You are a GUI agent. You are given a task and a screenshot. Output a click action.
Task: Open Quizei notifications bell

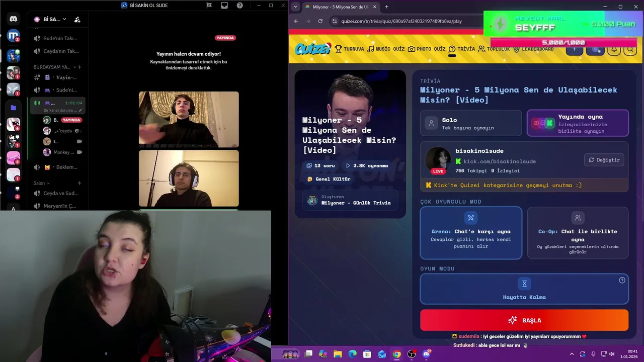(614, 49)
